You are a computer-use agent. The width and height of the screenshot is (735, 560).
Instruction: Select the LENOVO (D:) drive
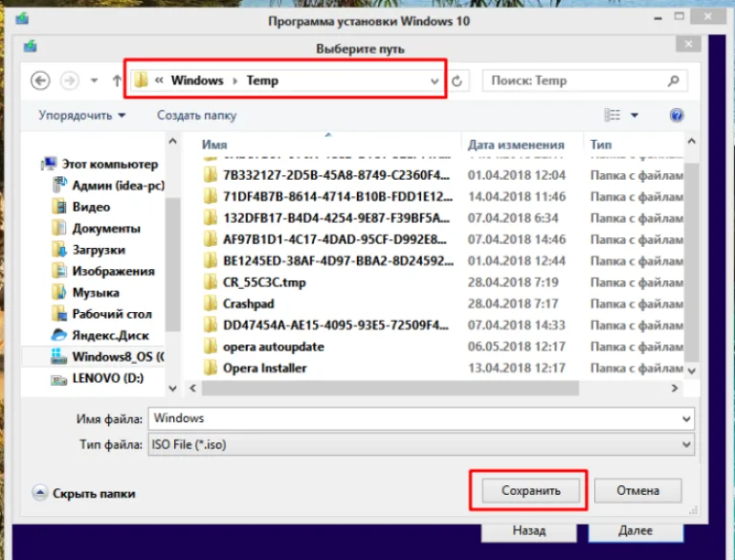(x=97, y=378)
